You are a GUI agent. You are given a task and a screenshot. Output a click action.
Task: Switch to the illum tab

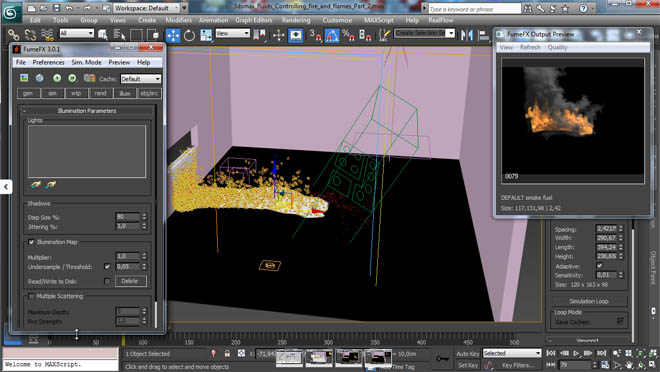[x=125, y=93]
